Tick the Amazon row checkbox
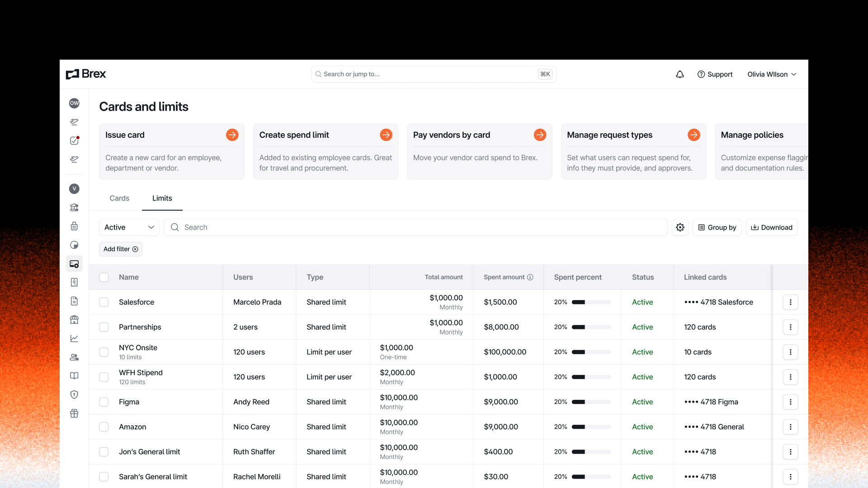 pyautogui.click(x=104, y=427)
